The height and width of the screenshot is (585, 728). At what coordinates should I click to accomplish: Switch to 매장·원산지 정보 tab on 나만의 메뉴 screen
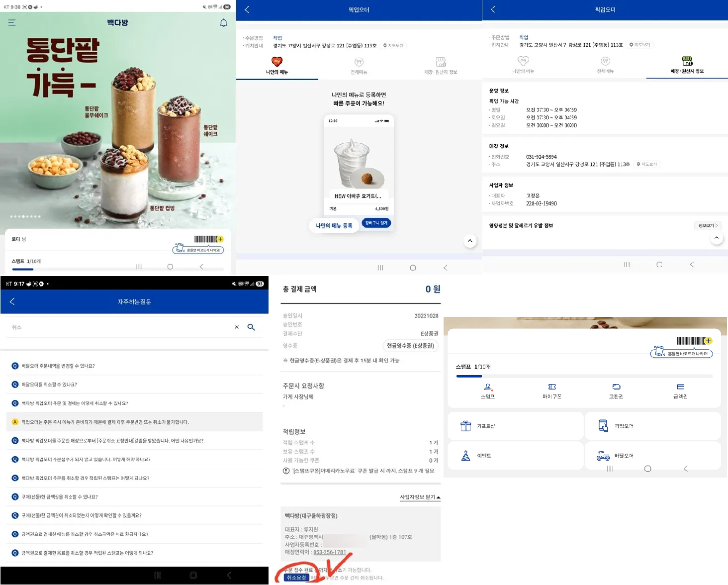click(x=441, y=66)
